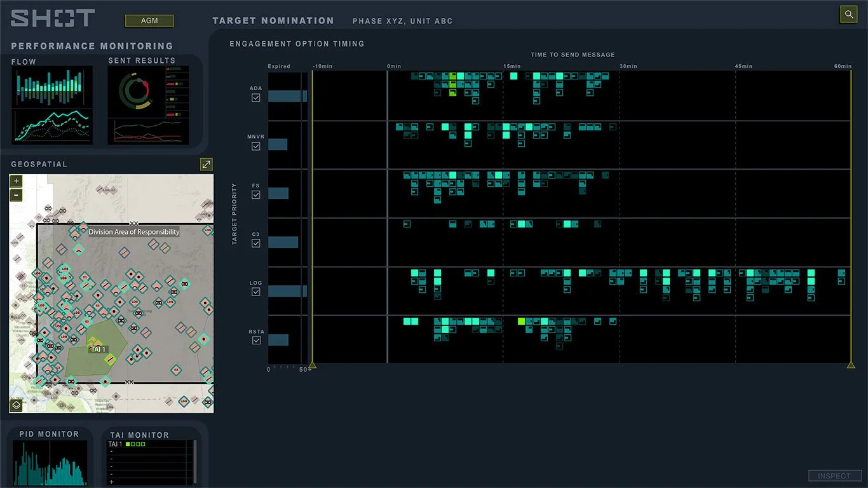Click the INSPECT button

pyautogui.click(x=834, y=475)
